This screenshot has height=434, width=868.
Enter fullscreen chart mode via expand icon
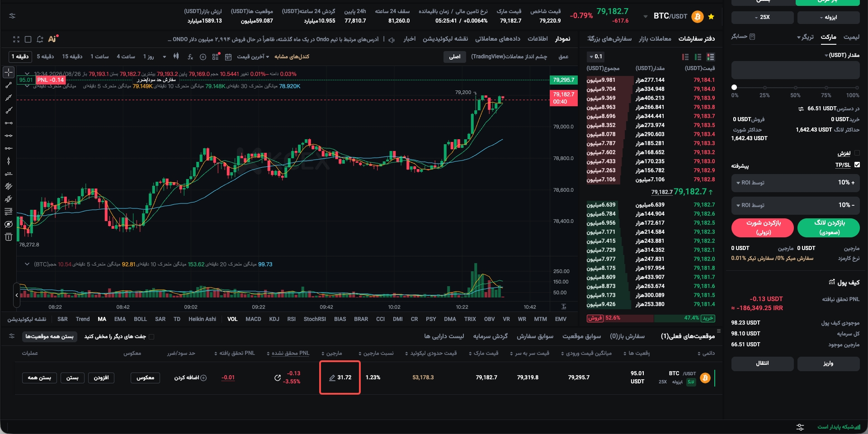16,39
